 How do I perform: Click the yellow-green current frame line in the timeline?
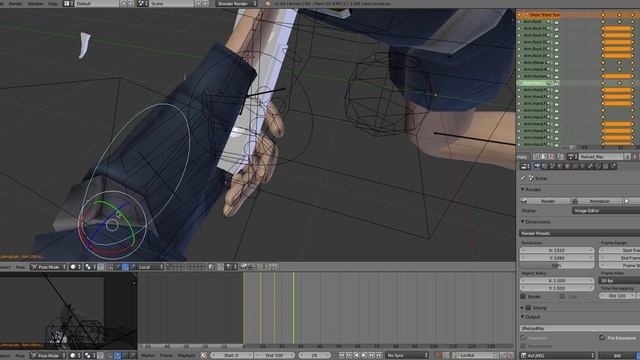(x=293, y=308)
